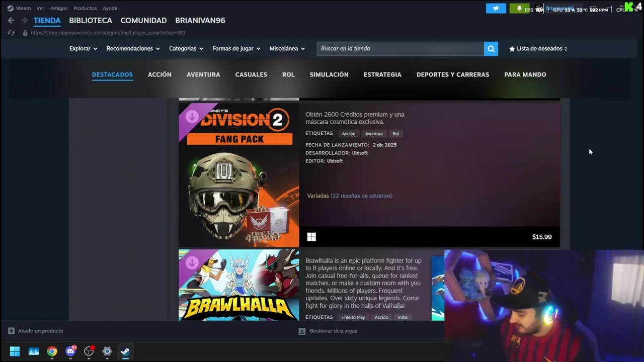Viewport: 644px width, 362px height.
Task: Open Discord from the taskbar
Action: point(70,351)
